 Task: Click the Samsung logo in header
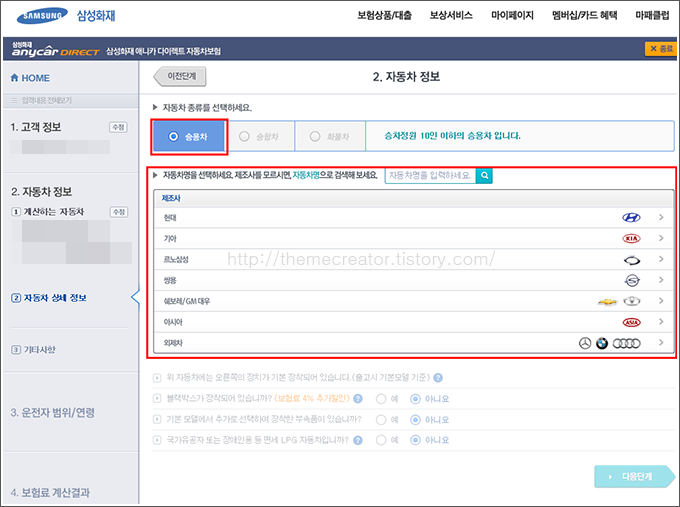click(42, 16)
